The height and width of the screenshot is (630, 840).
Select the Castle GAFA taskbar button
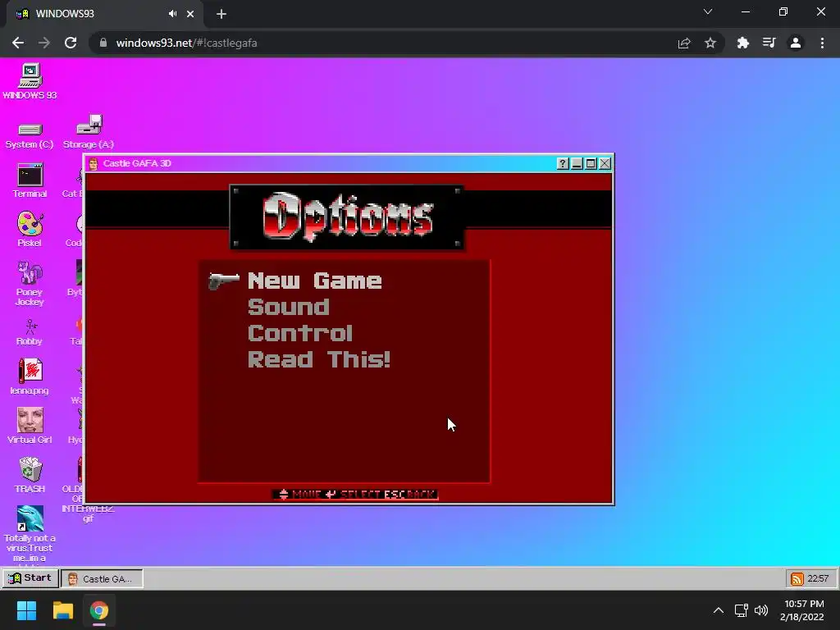(x=102, y=578)
